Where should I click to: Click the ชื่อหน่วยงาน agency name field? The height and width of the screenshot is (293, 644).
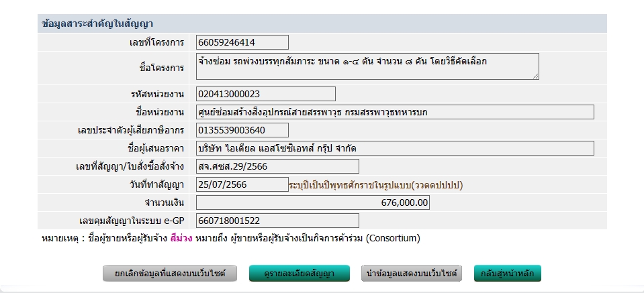[395, 112]
